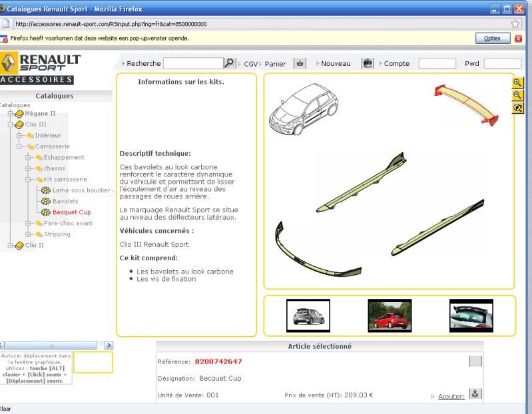
Task: Focus the Compte input field
Action: [x=437, y=63]
